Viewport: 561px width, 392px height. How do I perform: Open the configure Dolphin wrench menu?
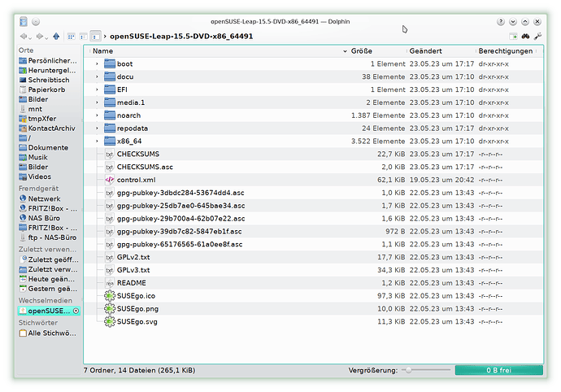537,36
